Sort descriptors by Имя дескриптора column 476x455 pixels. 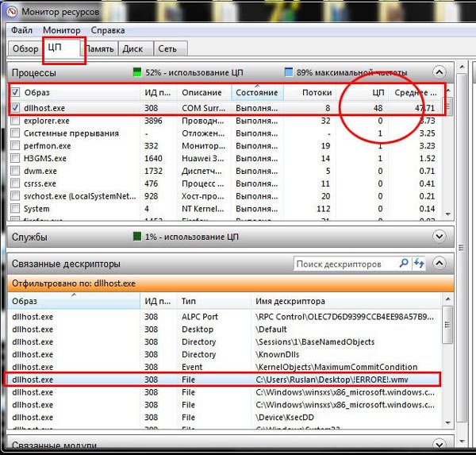(347, 301)
